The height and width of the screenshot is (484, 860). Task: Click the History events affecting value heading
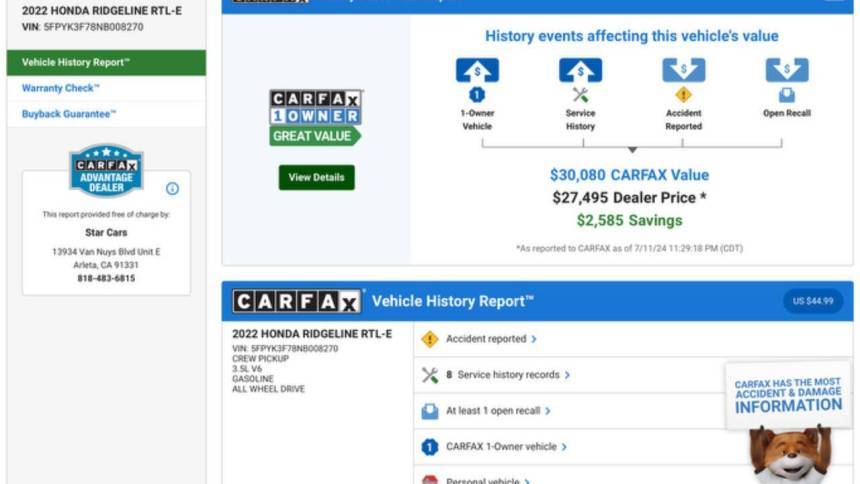tap(632, 36)
